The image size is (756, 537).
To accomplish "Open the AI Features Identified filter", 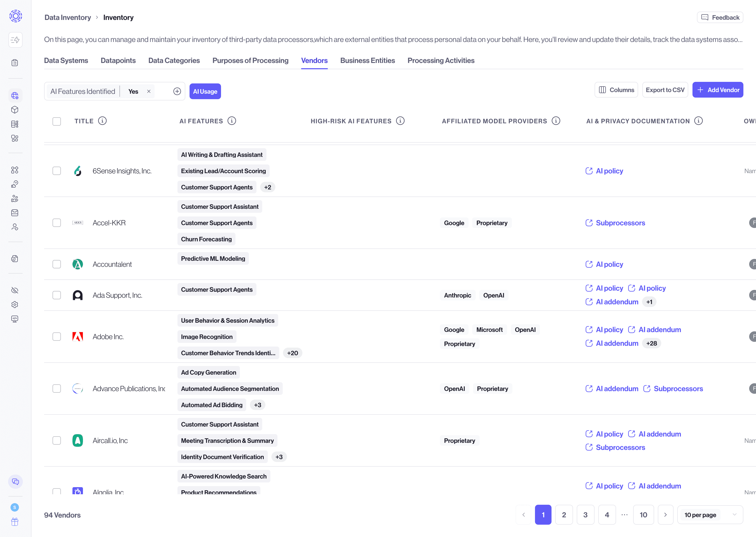I will (x=83, y=92).
